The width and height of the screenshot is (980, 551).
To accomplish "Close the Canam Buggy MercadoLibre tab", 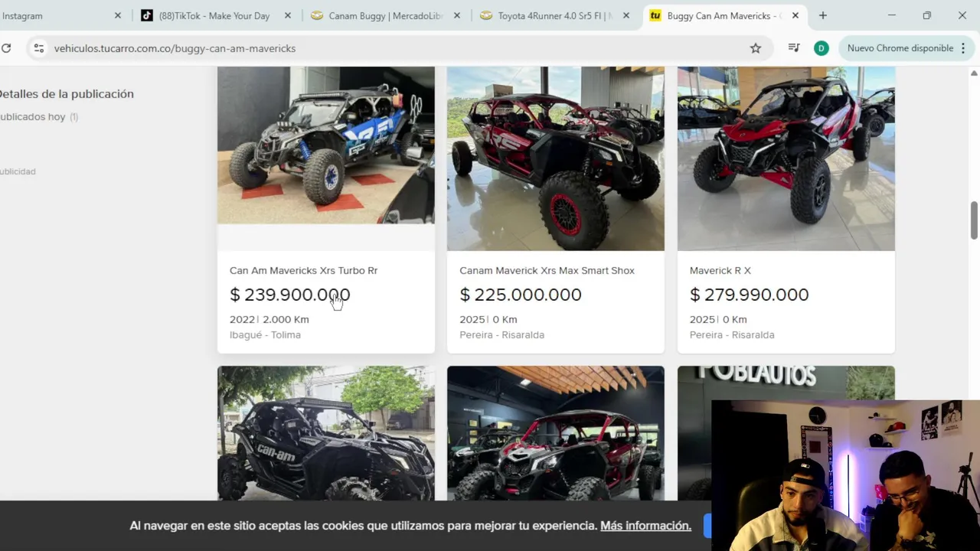I will (x=457, y=15).
